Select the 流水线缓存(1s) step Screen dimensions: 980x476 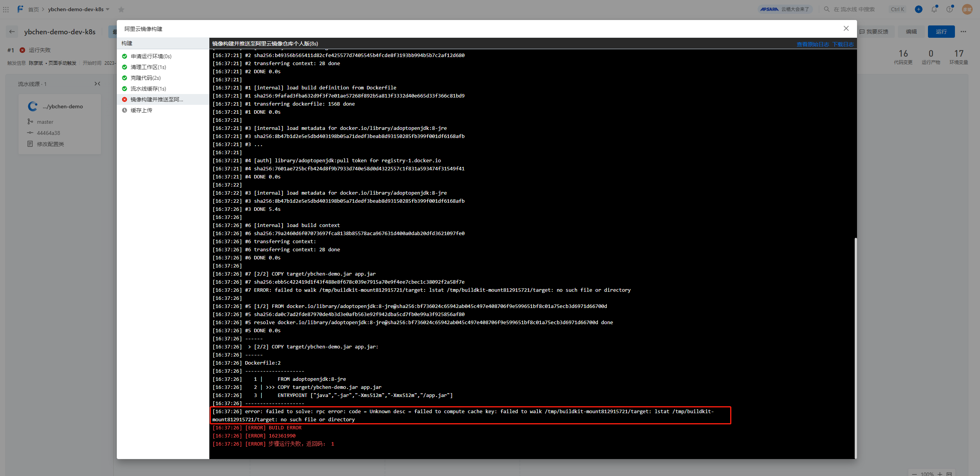(x=163, y=89)
